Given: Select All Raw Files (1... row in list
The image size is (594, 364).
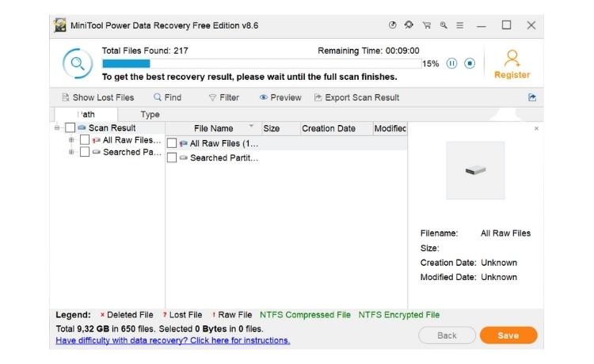Looking at the screenshot, I should 287,143.
